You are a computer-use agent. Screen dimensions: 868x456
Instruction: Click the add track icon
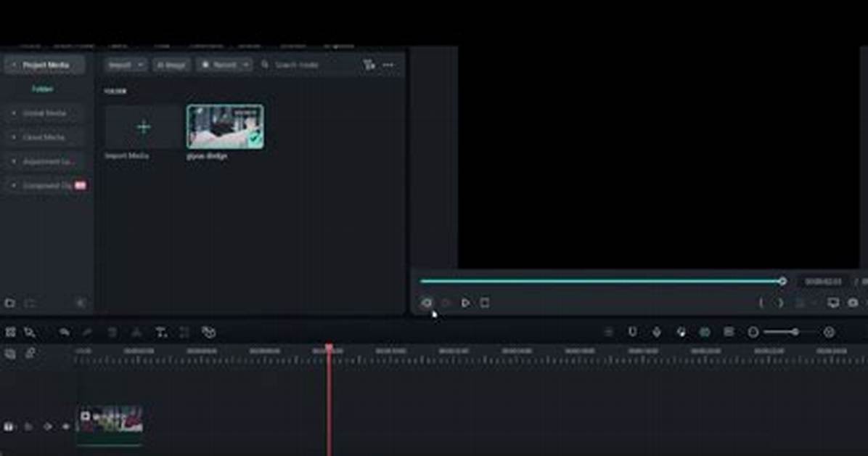click(10, 354)
